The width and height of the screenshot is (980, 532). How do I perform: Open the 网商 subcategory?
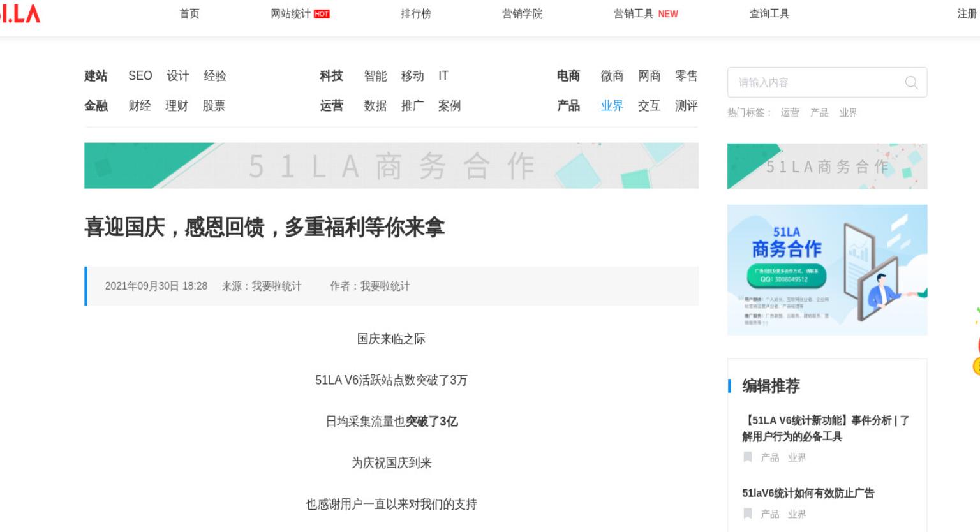649,76
